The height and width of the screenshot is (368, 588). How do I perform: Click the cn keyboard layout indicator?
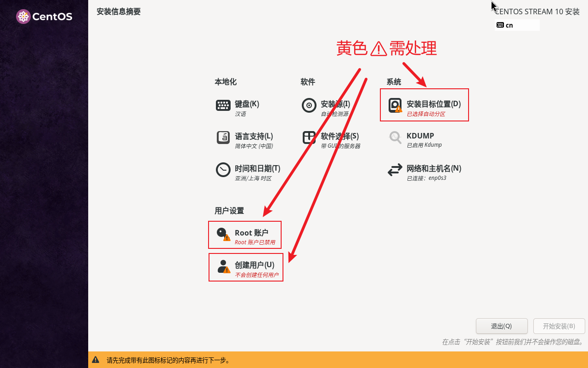pyautogui.click(x=517, y=25)
